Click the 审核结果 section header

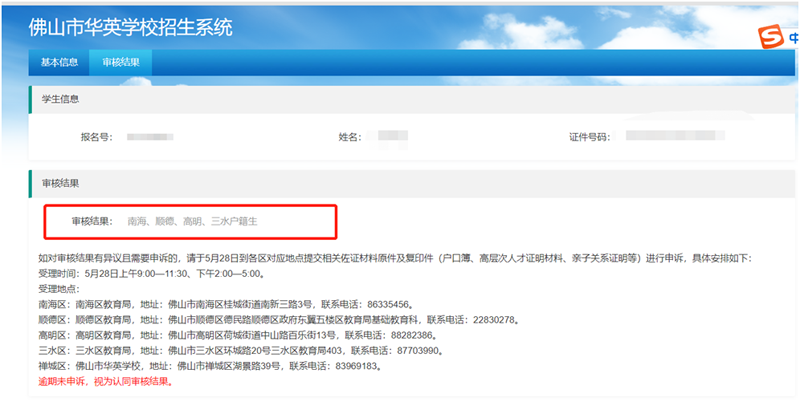tap(60, 184)
